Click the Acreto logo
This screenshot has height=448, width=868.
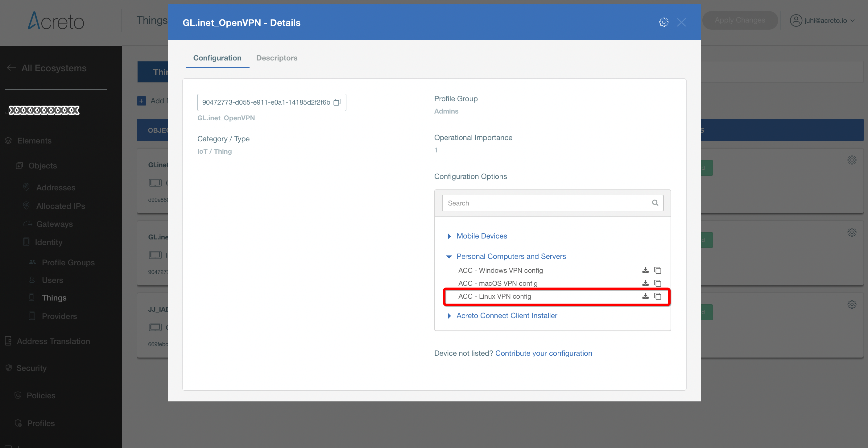tap(56, 21)
